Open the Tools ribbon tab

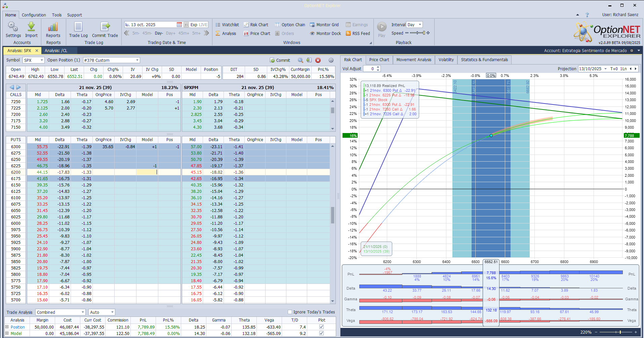pos(57,15)
